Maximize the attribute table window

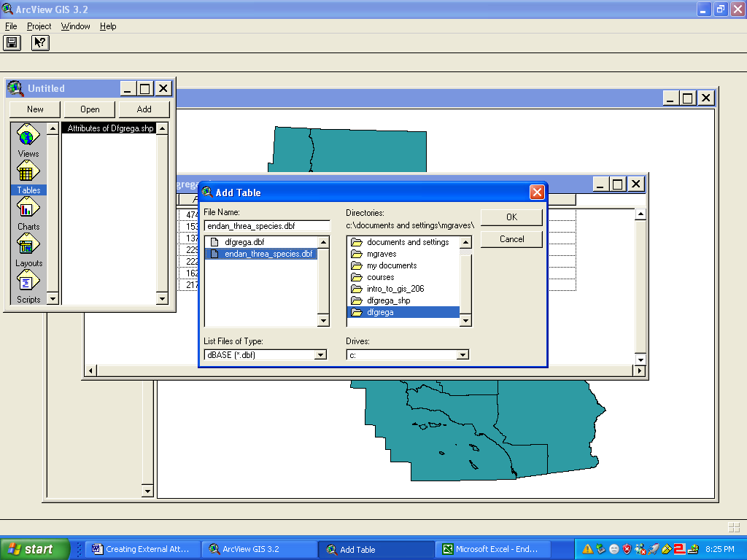click(617, 184)
